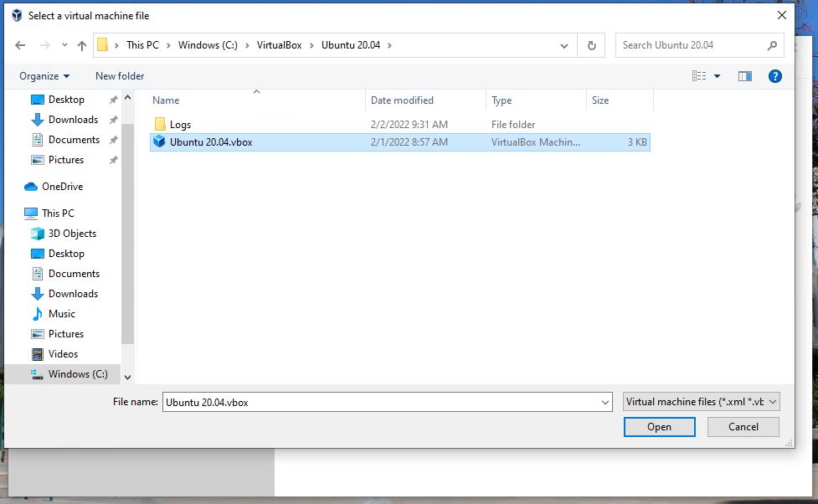Click VirtualBox icon in dialog title bar

17,16
